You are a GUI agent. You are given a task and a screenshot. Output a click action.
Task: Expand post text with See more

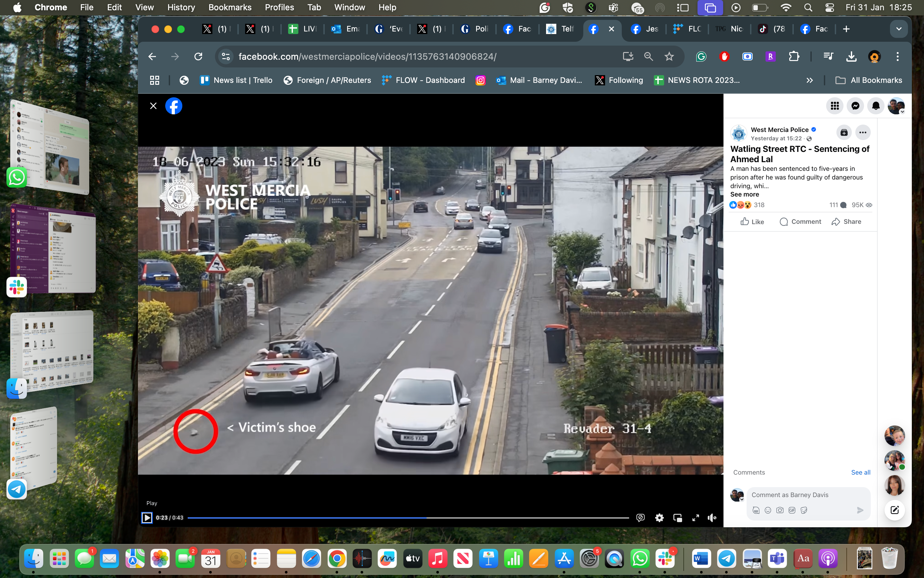(x=745, y=194)
